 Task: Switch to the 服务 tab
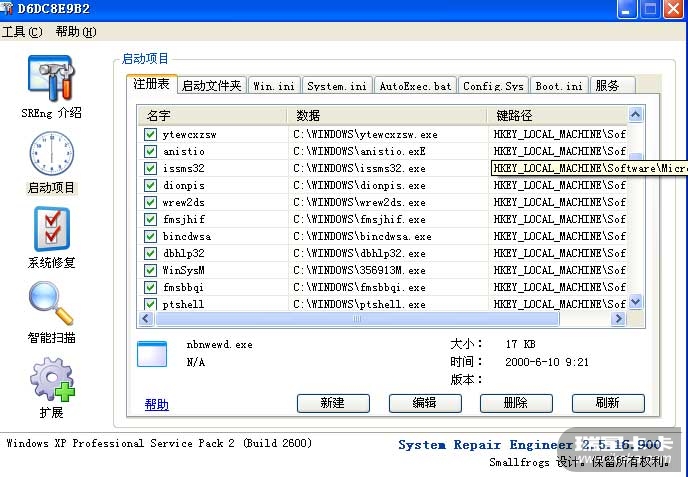(613, 86)
